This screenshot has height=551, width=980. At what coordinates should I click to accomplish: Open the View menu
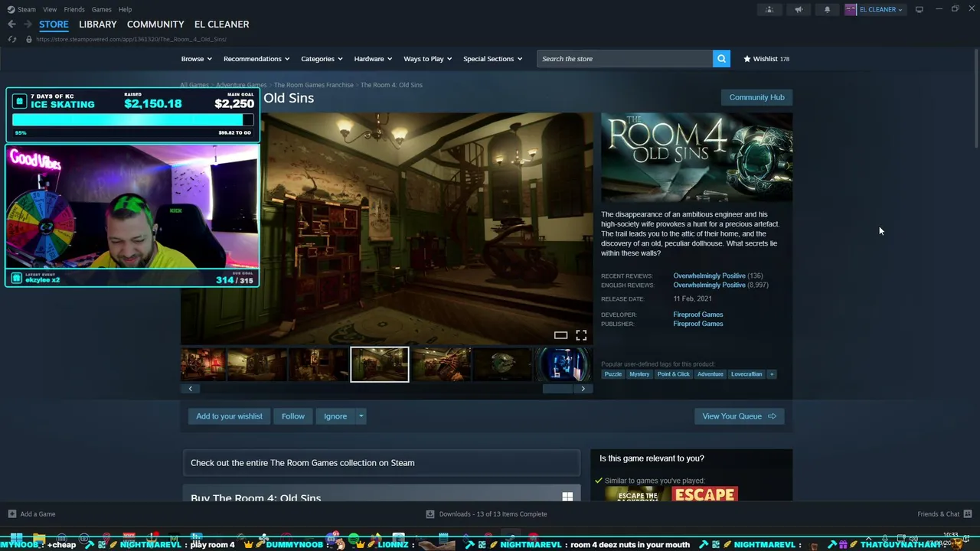point(50,9)
